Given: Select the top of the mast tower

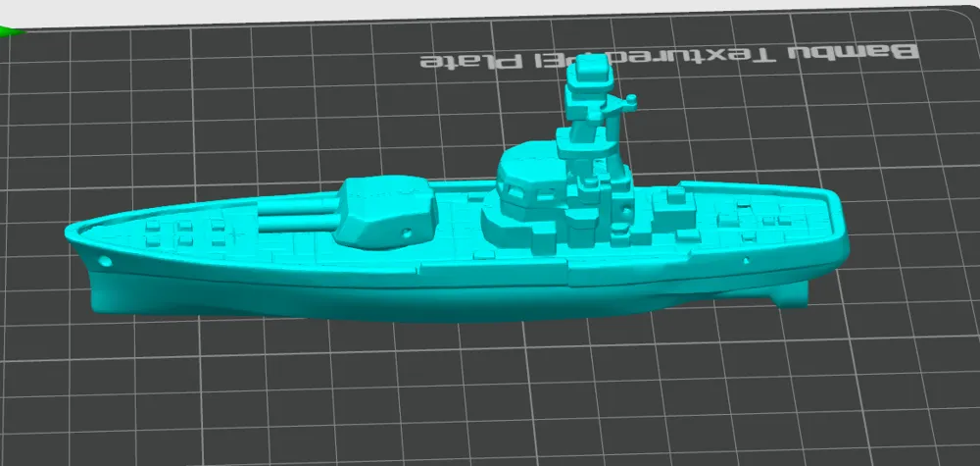Looking at the screenshot, I should [x=590, y=72].
